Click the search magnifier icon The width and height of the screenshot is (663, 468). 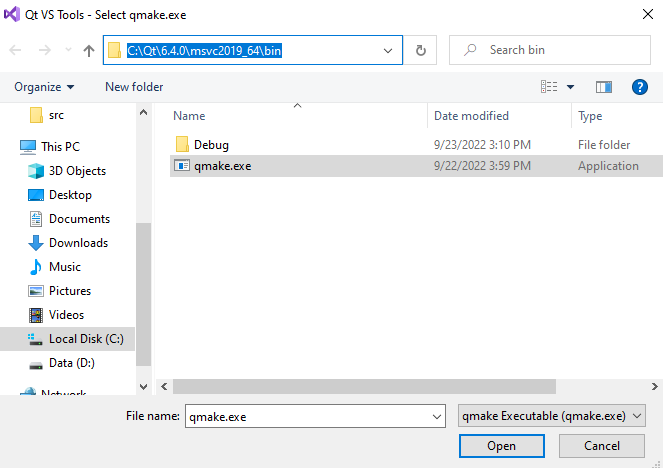(470, 50)
